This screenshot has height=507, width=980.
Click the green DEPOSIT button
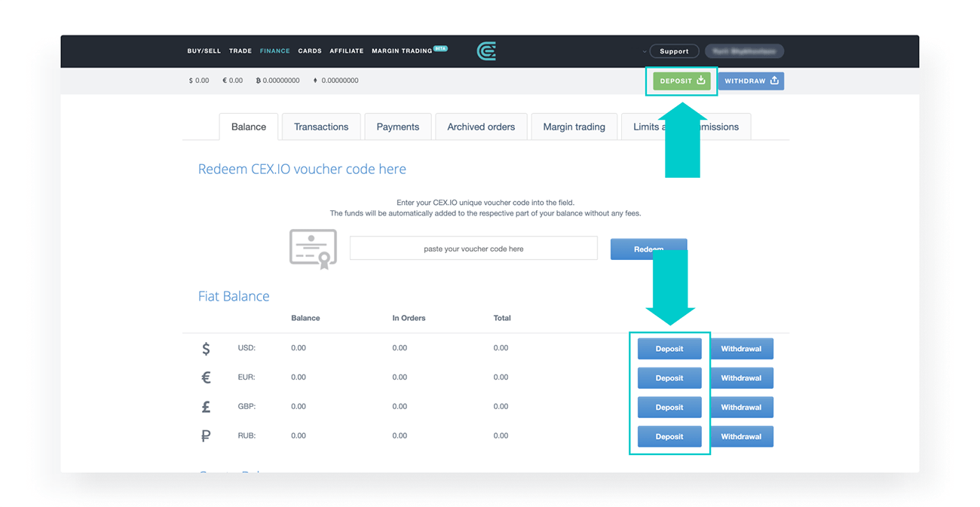pos(681,81)
